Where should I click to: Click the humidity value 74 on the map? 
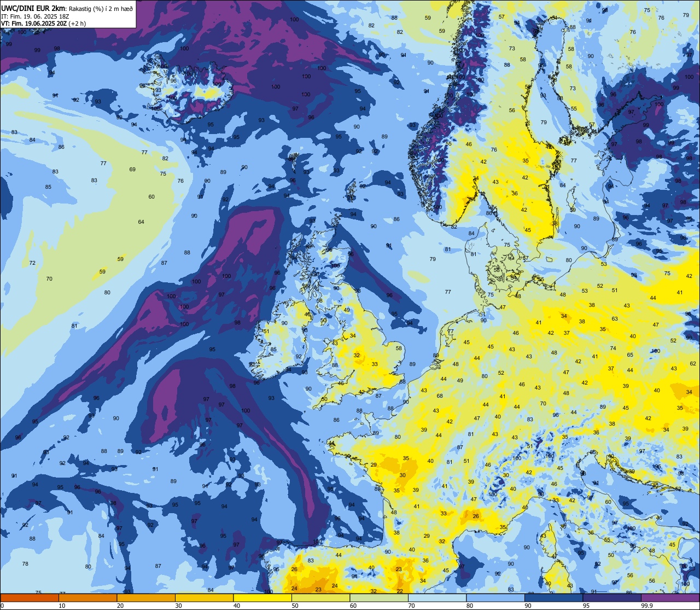point(613,348)
